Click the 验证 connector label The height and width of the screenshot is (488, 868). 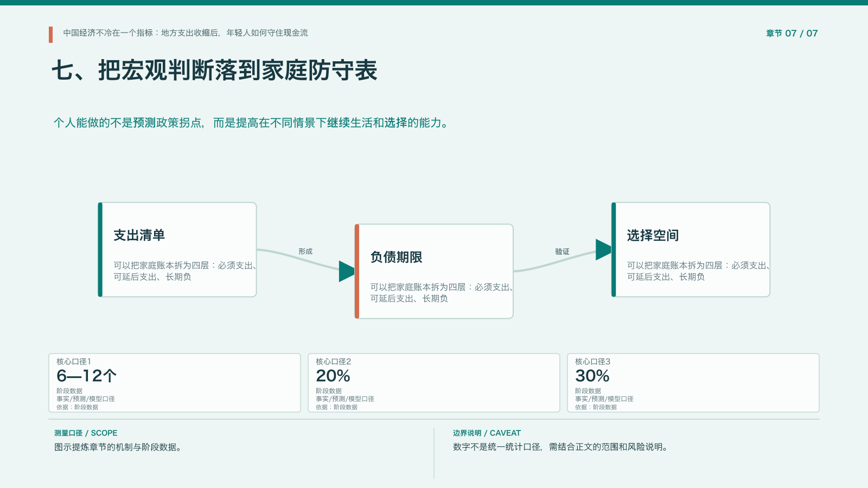click(x=562, y=251)
